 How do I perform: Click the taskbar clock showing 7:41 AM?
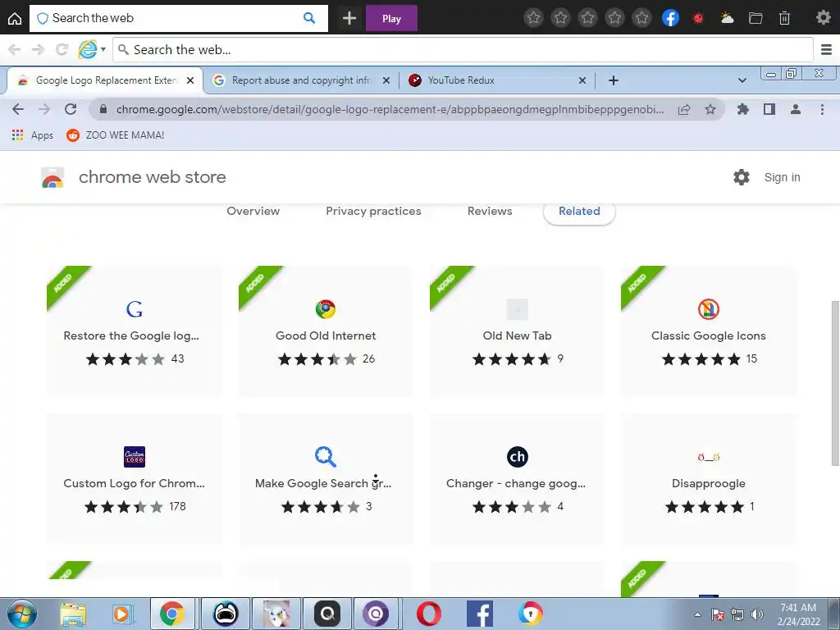[x=798, y=614]
